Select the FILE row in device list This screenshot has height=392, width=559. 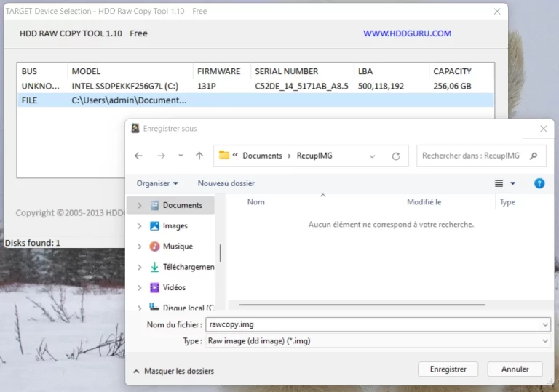(255, 100)
